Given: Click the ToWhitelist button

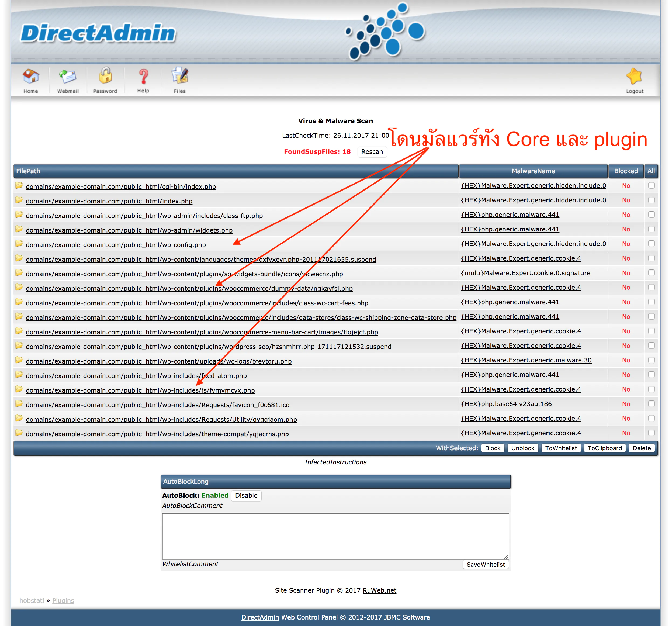Looking at the screenshot, I should pos(561,448).
